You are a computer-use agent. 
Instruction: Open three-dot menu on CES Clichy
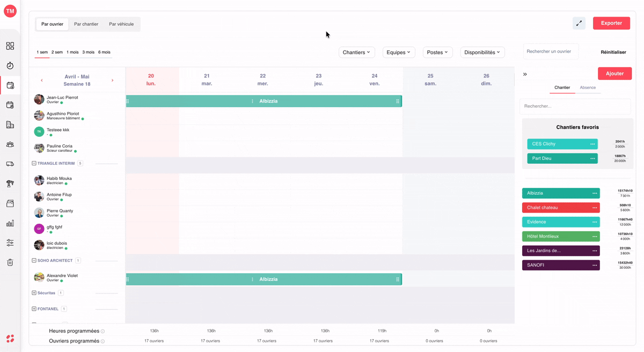tap(592, 144)
